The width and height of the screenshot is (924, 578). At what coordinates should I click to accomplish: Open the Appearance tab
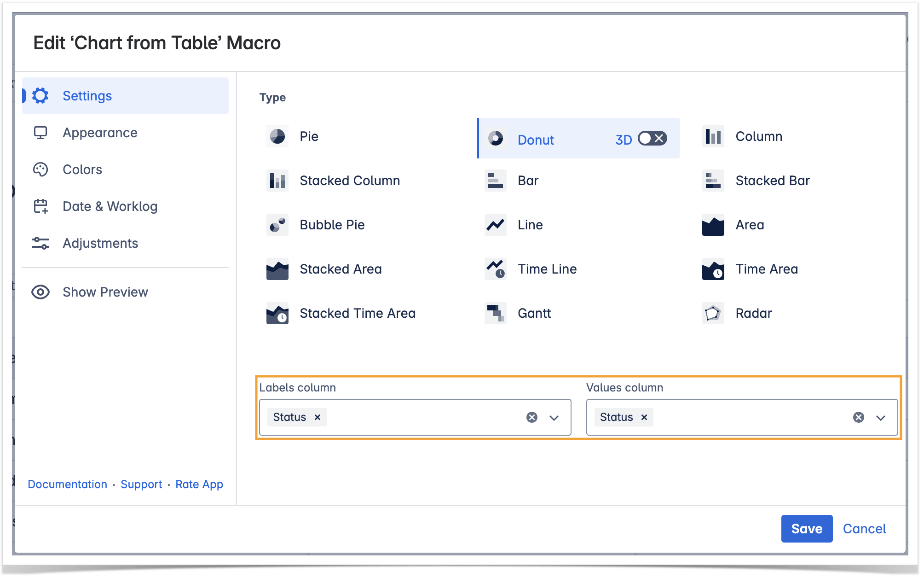100,133
